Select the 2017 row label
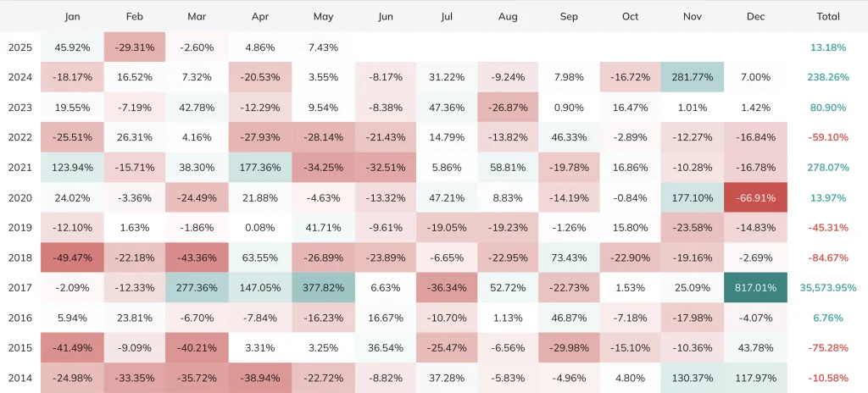 [19, 288]
